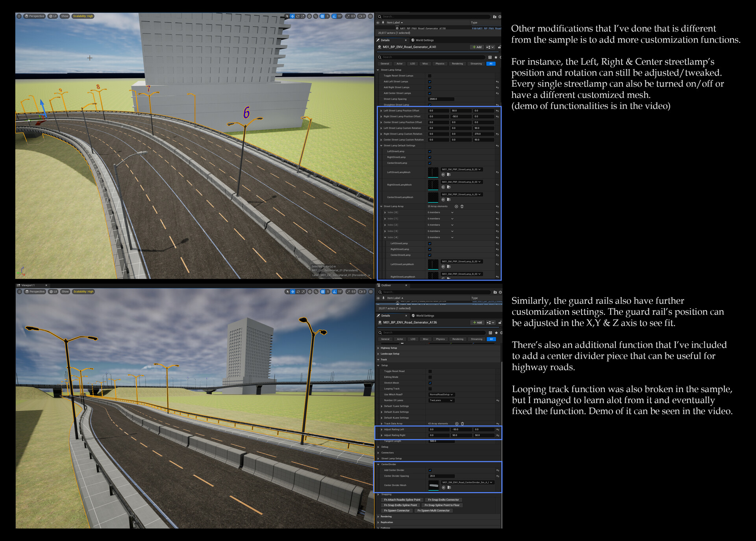The image size is (756, 541).
Task: Delete all Street Lamp Array elements with trash icon
Action: pos(462,206)
